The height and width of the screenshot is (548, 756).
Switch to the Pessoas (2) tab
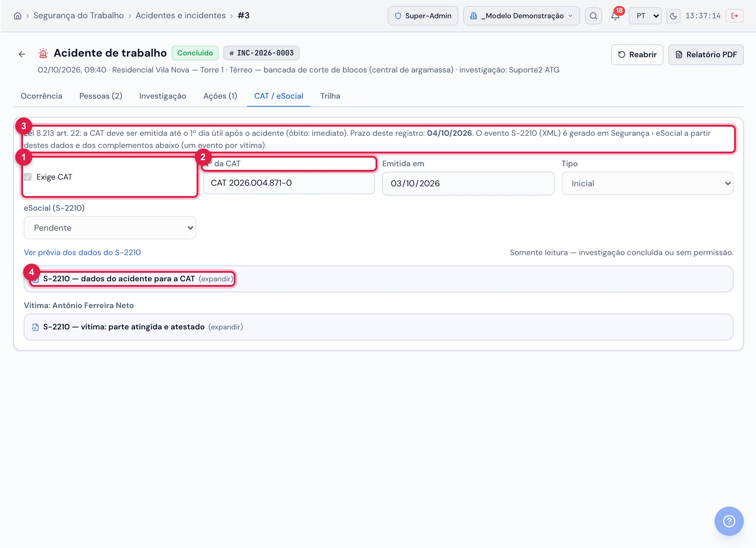tap(101, 96)
